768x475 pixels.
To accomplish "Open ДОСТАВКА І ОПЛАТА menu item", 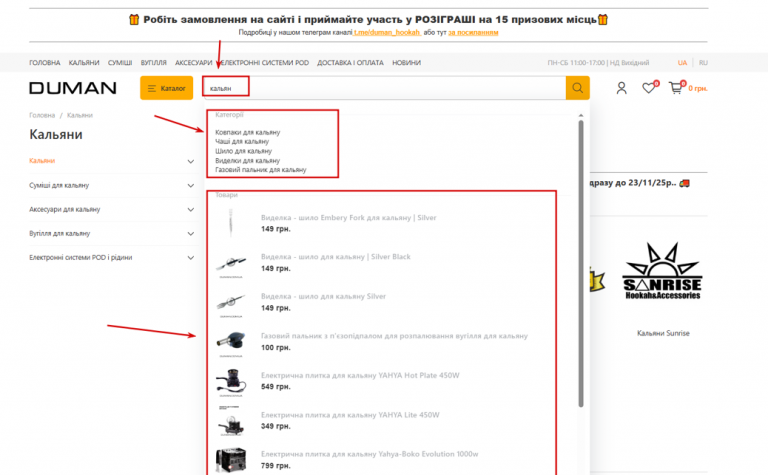I will pyautogui.click(x=350, y=63).
